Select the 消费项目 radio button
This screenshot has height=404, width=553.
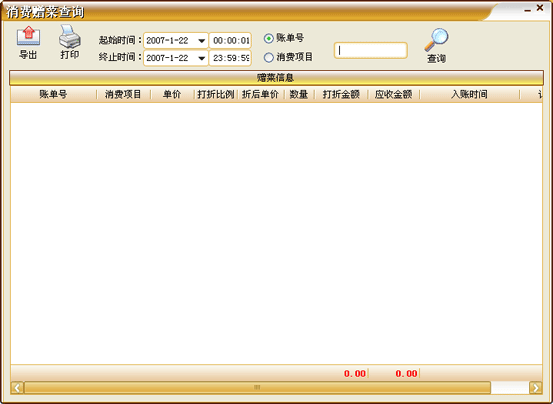(x=268, y=57)
